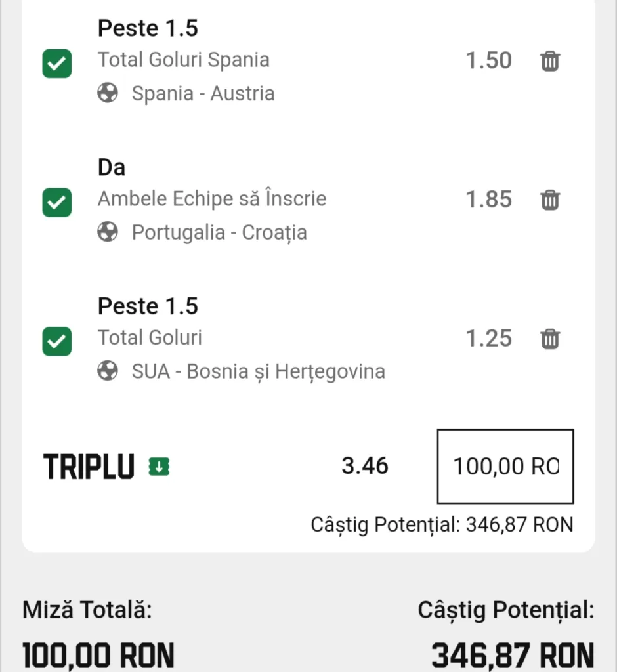Click football icon next to Spania - Austria

click(108, 93)
